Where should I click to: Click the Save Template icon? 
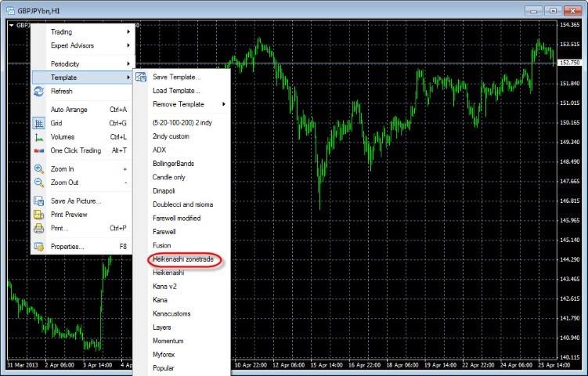141,77
